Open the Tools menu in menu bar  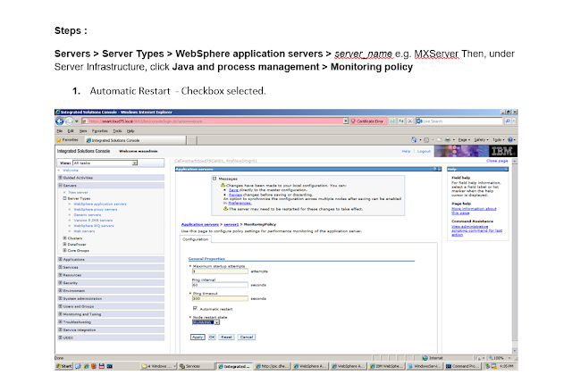click(117, 130)
